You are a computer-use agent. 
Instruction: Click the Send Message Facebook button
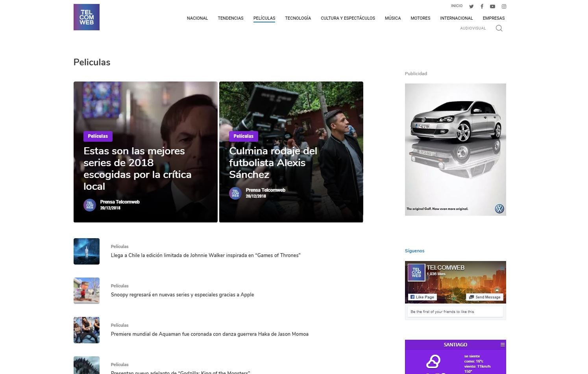tap(484, 297)
